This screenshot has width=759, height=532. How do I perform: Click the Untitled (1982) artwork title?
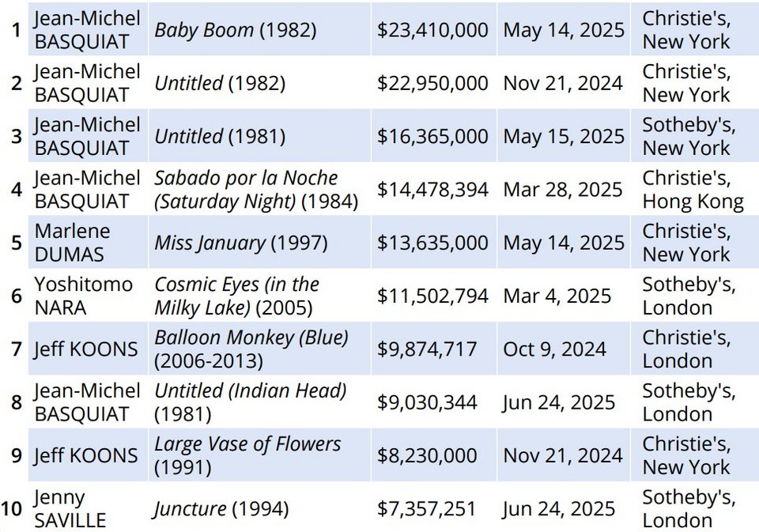tap(220, 83)
